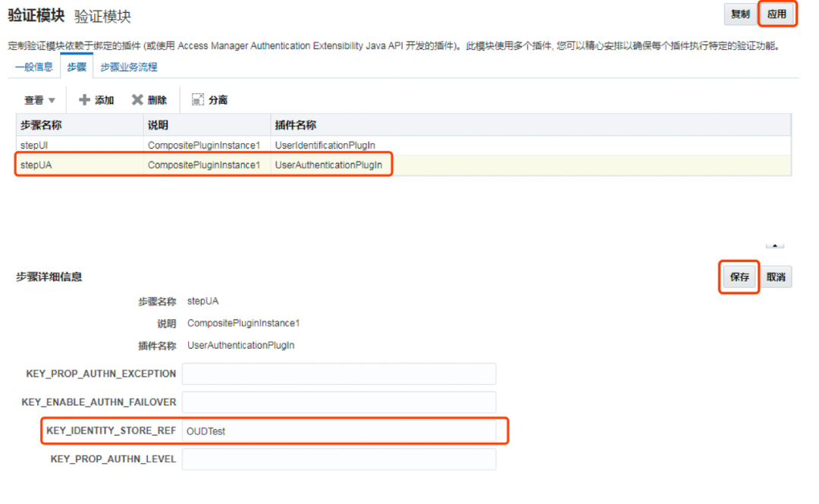The height and width of the screenshot is (504, 819).
Task: Click the 复制 button
Action: (x=740, y=14)
